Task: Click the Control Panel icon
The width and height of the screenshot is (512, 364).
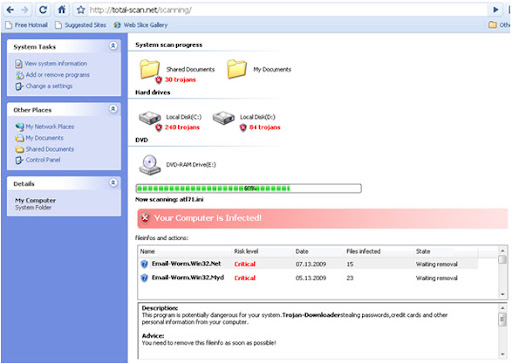Action: [19, 160]
